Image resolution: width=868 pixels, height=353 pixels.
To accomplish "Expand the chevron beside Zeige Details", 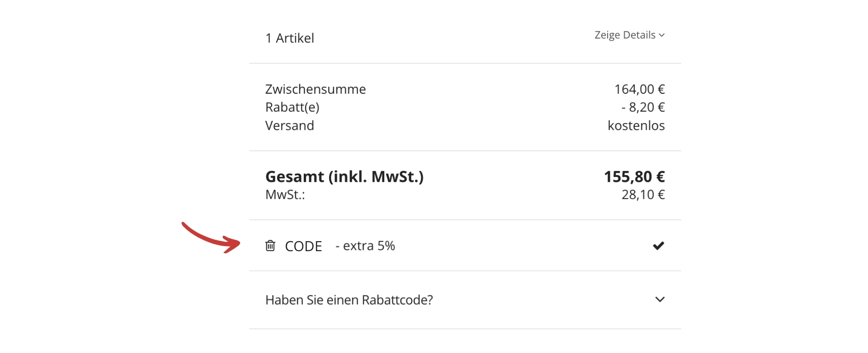I will 662,35.
